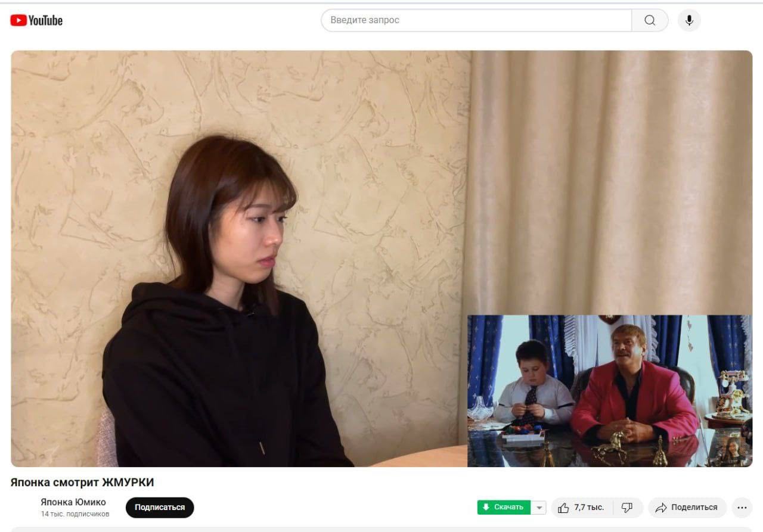The height and width of the screenshot is (532, 763).
Task: Open the three-dots more actions menu
Action: 742,508
